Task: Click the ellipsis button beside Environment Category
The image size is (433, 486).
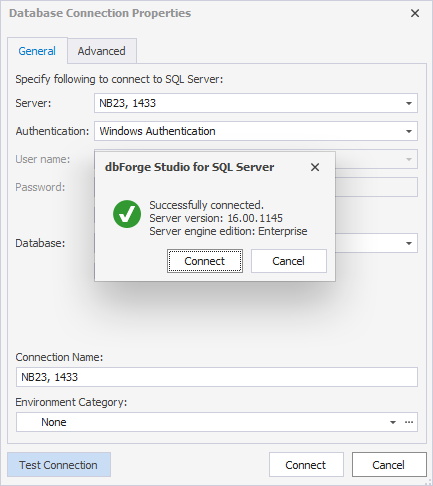Action: [409, 422]
